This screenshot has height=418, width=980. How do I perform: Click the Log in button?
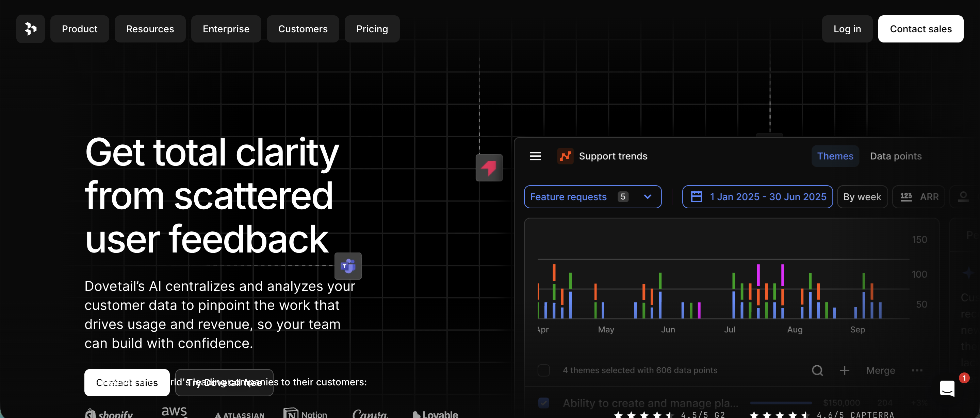(847, 29)
